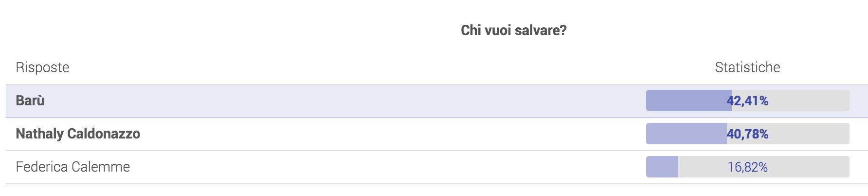Click the 42,41% progress bar
The height and width of the screenshot is (196, 868).
(747, 100)
